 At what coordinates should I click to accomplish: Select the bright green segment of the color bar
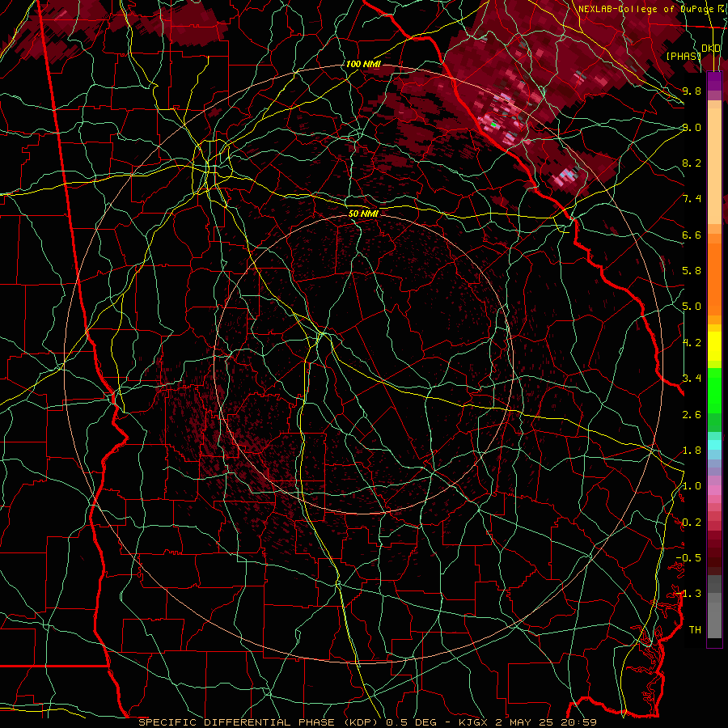click(714, 391)
